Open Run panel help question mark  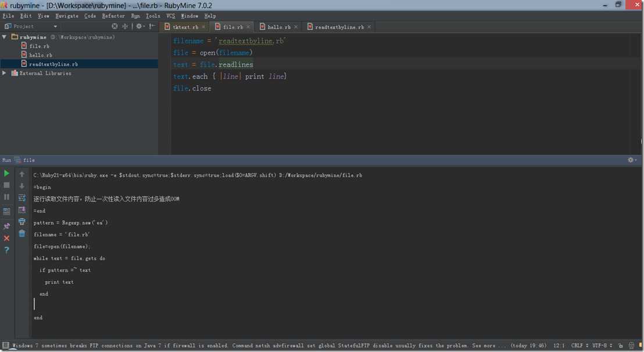click(x=6, y=250)
